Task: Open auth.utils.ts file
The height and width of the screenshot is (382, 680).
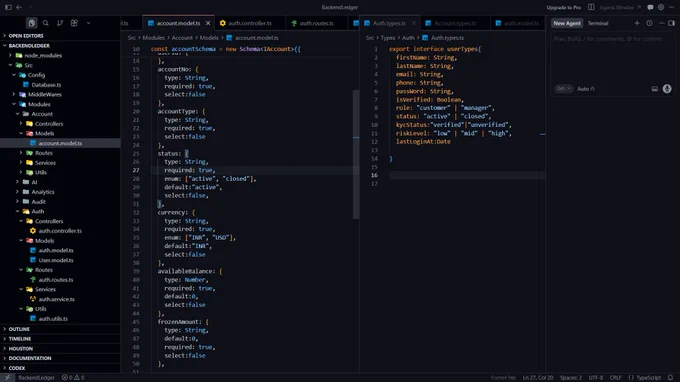Action: (x=53, y=319)
